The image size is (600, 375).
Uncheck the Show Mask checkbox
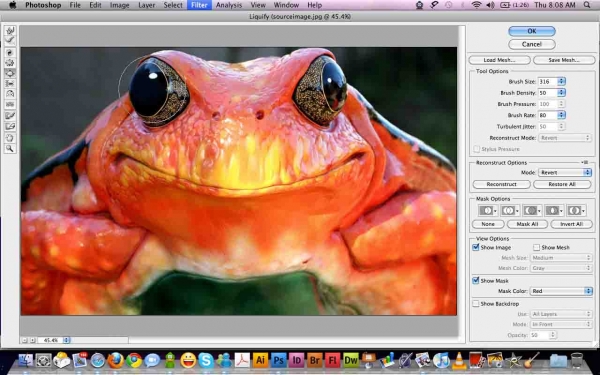pyautogui.click(x=476, y=280)
